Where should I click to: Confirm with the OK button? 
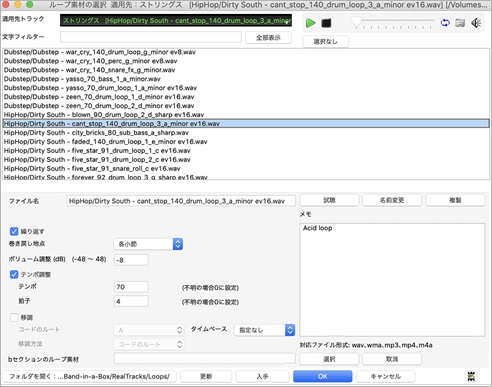322,376
